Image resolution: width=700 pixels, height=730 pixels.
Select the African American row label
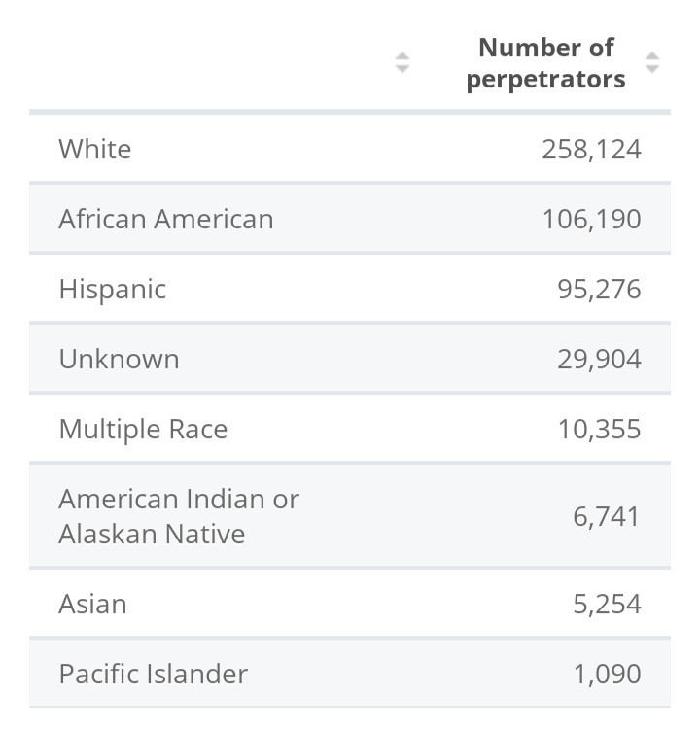point(165,219)
